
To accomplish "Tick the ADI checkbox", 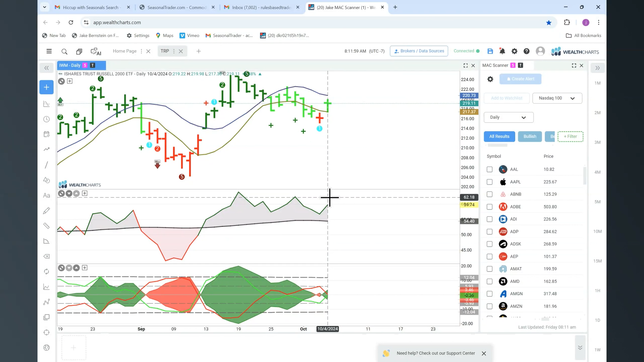I will (490, 219).
